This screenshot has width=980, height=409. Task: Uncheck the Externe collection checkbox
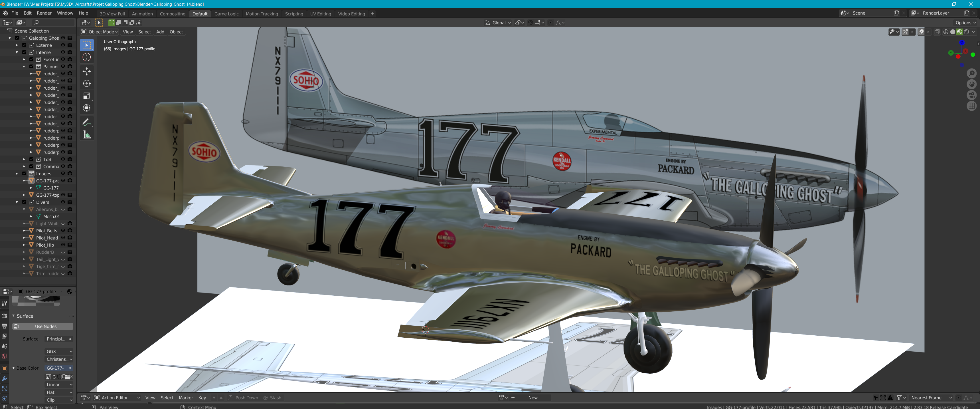24,45
